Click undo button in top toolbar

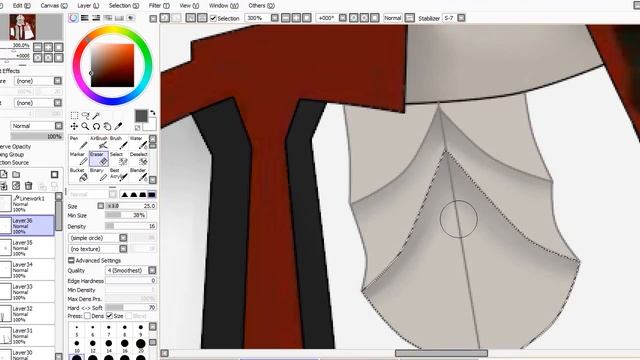165,18
